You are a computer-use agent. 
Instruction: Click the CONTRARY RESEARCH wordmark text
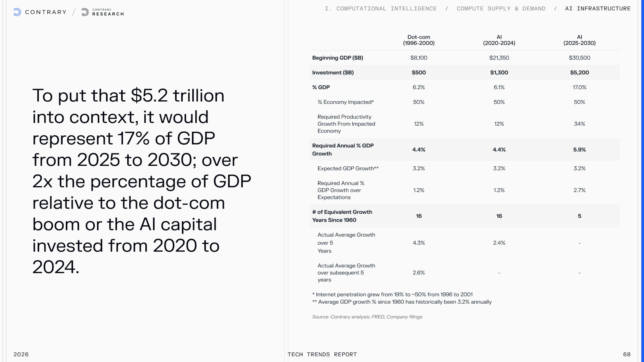[x=108, y=12]
